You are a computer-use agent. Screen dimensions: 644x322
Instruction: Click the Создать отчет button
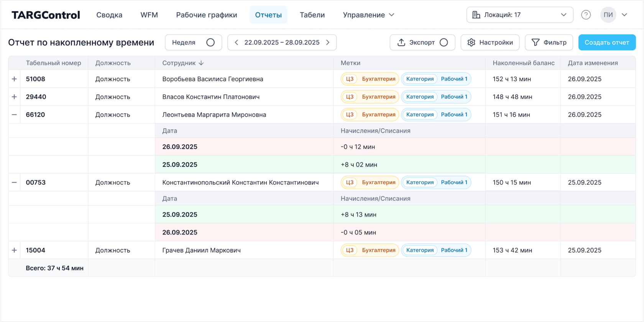point(607,43)
